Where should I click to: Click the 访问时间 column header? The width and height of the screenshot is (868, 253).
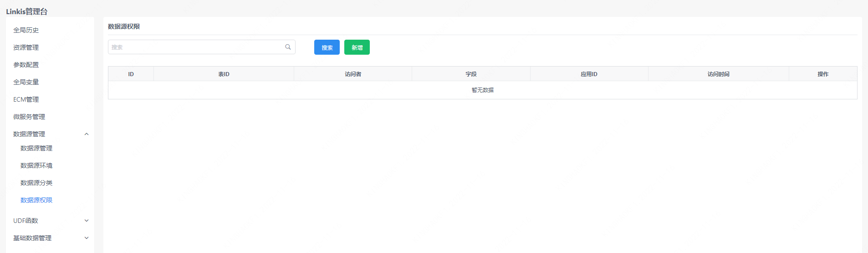(x=718, y=74)
